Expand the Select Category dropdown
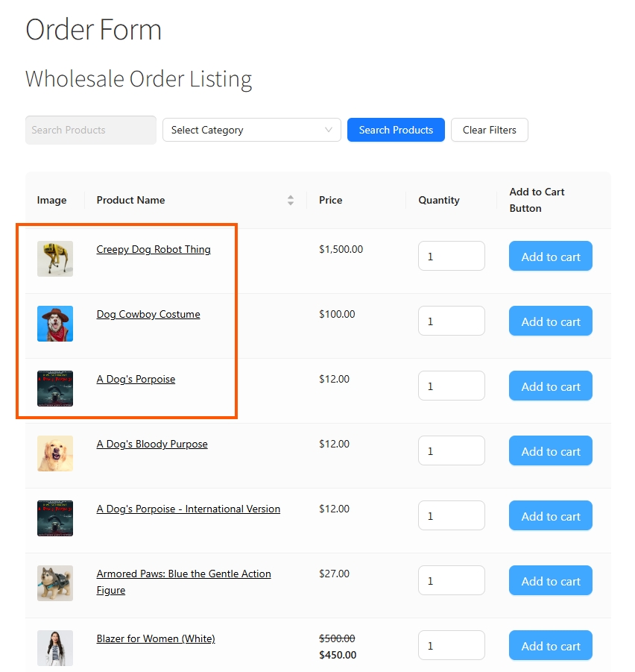 pos(252,130)
